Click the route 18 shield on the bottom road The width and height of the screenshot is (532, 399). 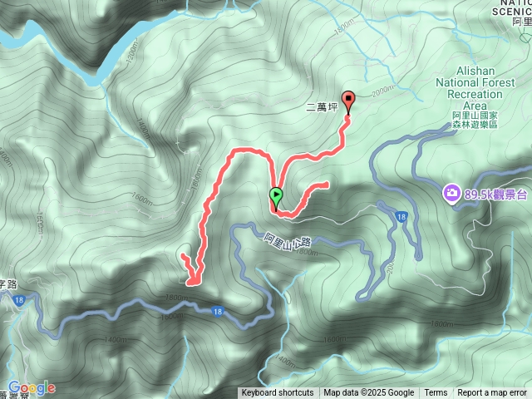(218, 311)
